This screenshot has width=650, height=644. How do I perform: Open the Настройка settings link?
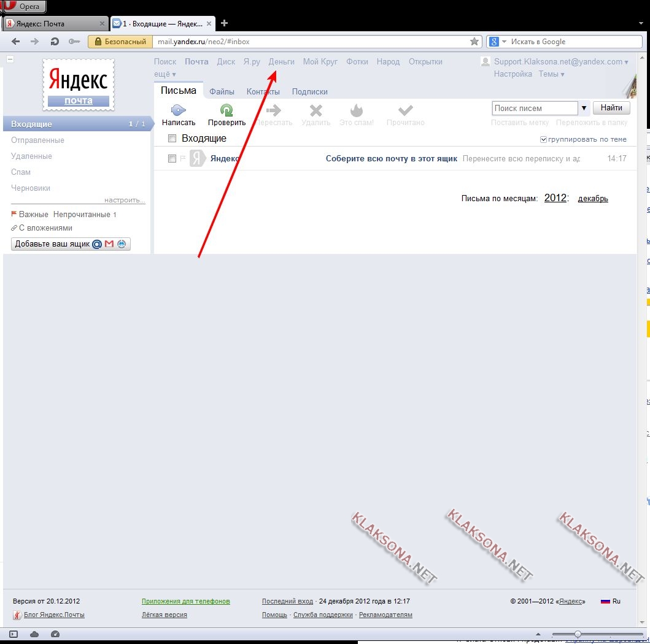[513, 74]
